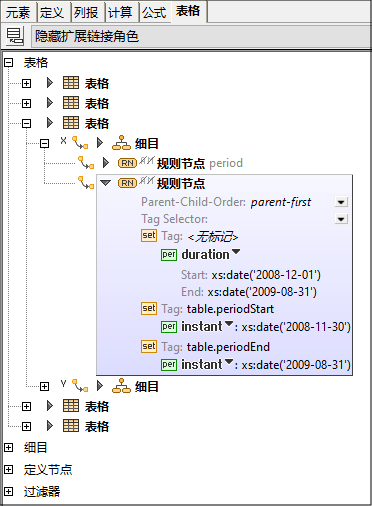This screenshot has width=372, height=506.
Task: Click the table icon of the first 表格 row
Action: click(x=71, y=83)
